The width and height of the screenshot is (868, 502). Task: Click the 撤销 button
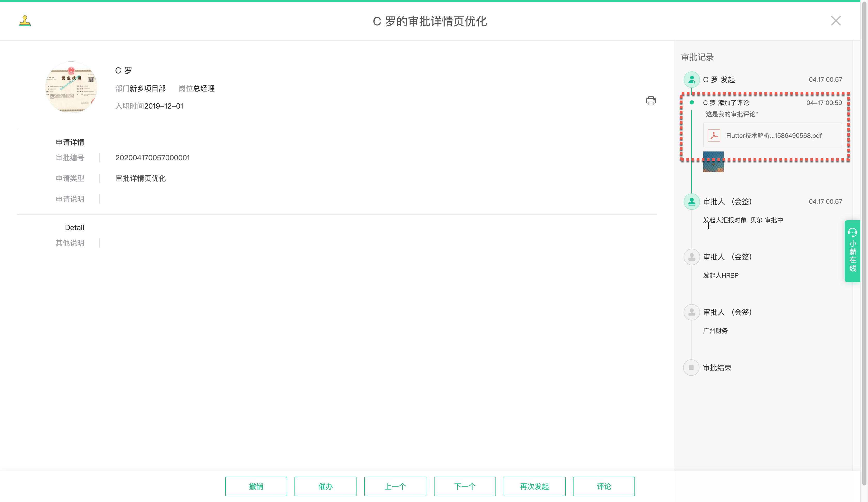tap(256, 486)
